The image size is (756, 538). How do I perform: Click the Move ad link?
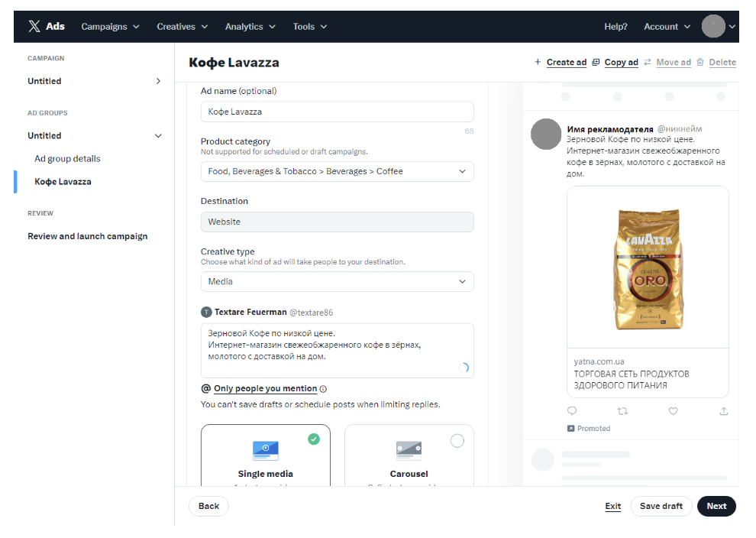674,62
